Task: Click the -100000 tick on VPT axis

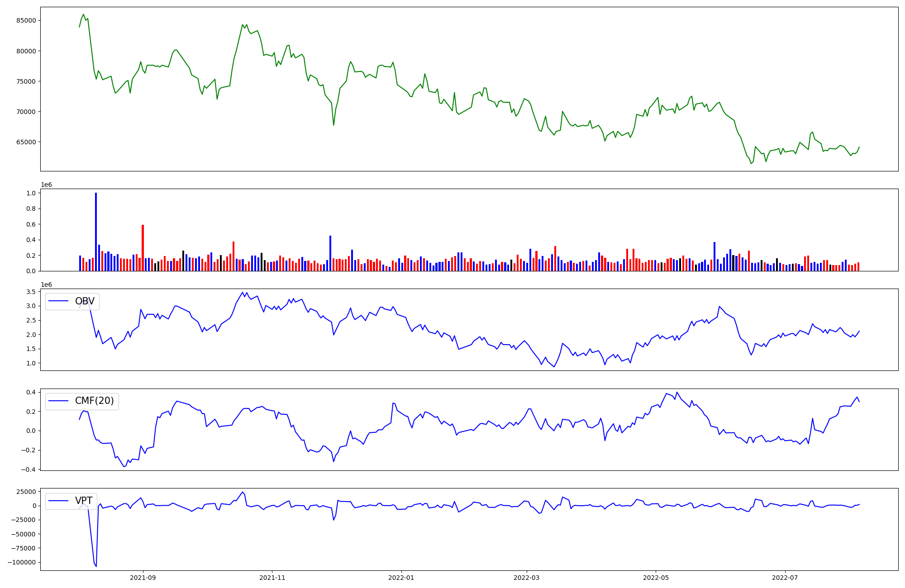Action: point(22,562)
